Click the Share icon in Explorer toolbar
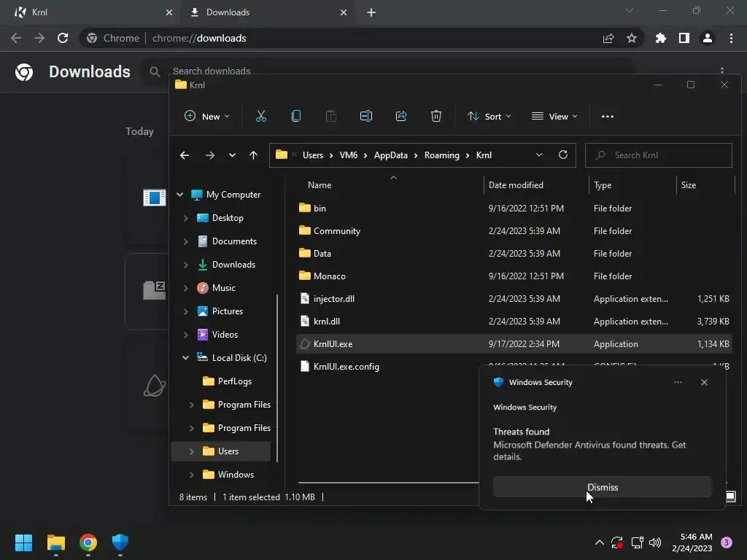The height and width of the screenshot is (560, 747). 401,116
